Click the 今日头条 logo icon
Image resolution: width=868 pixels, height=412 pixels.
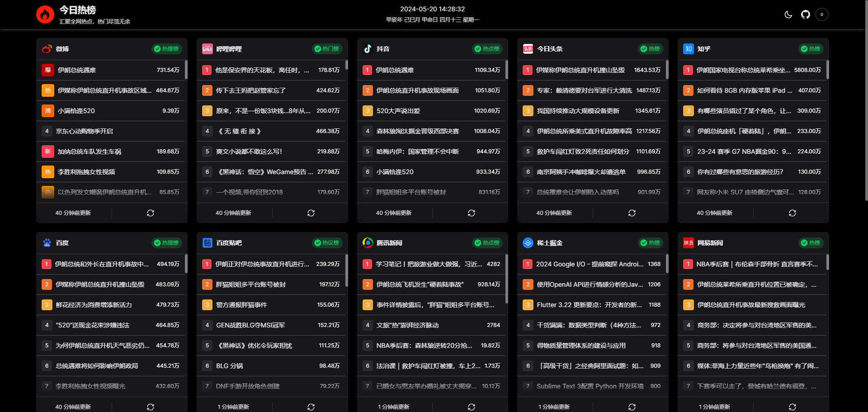528,49
